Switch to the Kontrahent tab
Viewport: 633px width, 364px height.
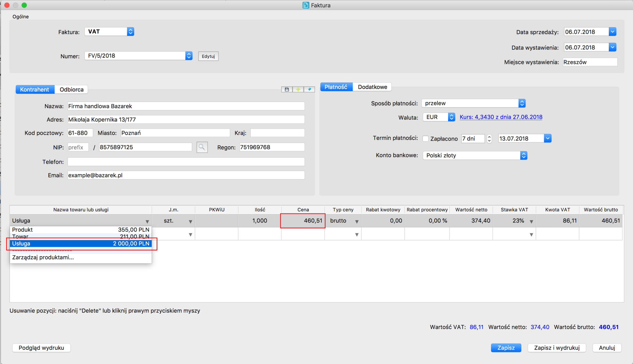35,89
